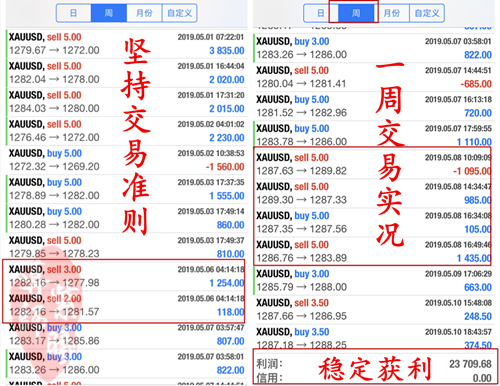Viewport: 500px width, 386px height.
Task: Switch to 月份 tab in right panel
Action: tap(391, 13)
